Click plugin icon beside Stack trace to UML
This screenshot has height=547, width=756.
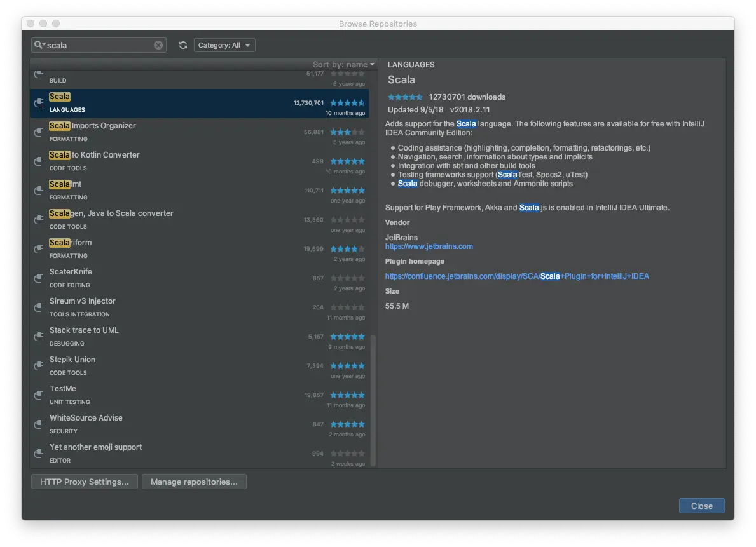pos(39,336)
